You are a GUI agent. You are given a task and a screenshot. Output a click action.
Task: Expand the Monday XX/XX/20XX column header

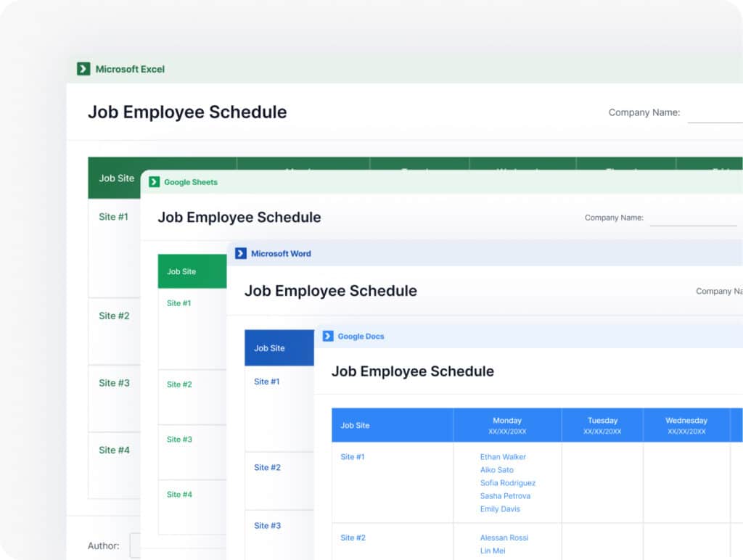tap(507, 425)
